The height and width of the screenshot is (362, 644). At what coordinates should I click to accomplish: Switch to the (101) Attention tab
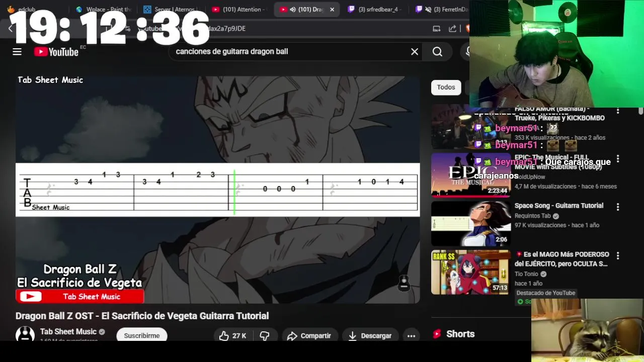pyautogui.click(x=238, y=10)
